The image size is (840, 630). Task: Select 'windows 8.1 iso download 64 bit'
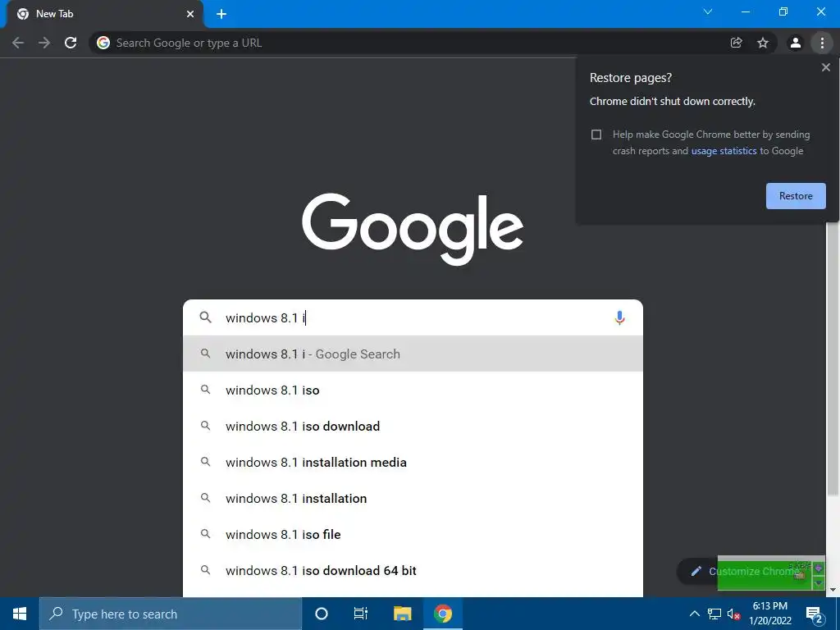[413, 571]
